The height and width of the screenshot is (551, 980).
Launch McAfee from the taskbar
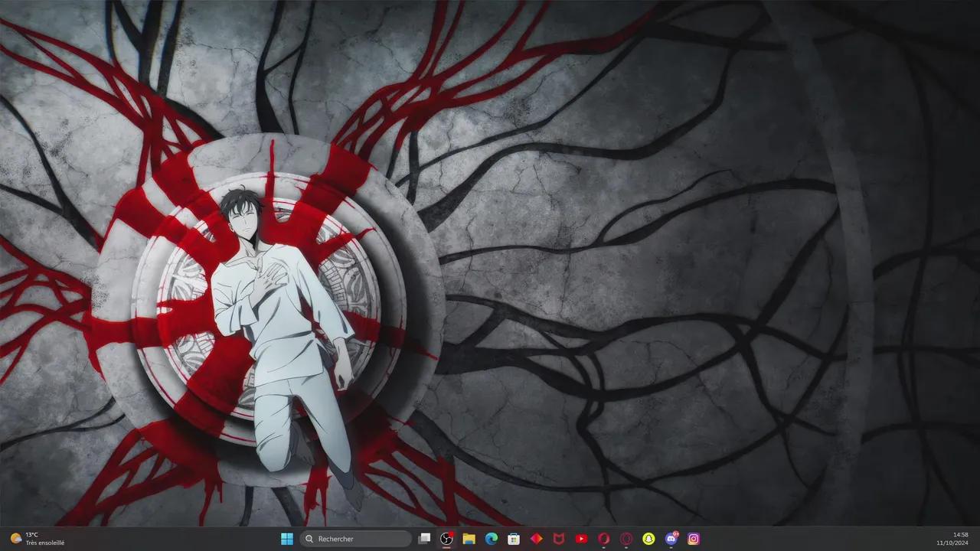point(559,539)
